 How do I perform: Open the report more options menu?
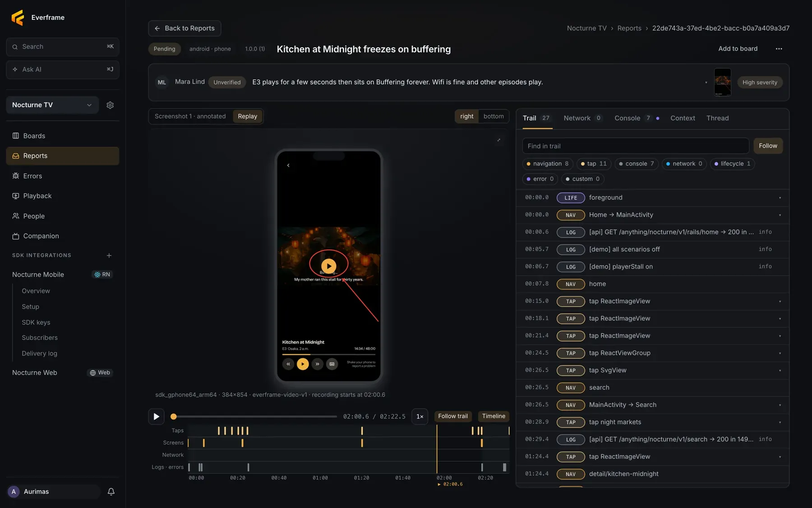(779, 49)
